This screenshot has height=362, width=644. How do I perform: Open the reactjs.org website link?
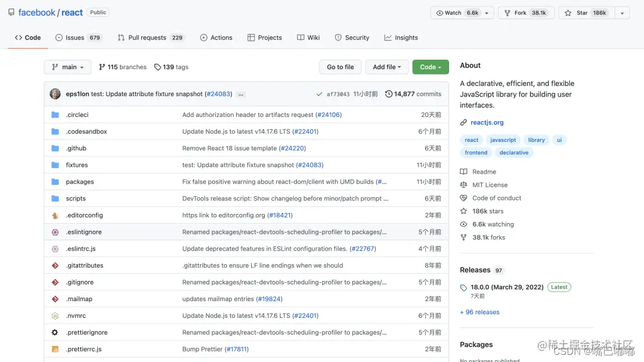(487, 122)
